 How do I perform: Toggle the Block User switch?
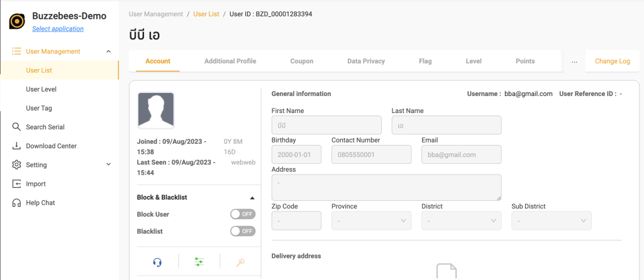pyautogui.click(x=243, y=214)
